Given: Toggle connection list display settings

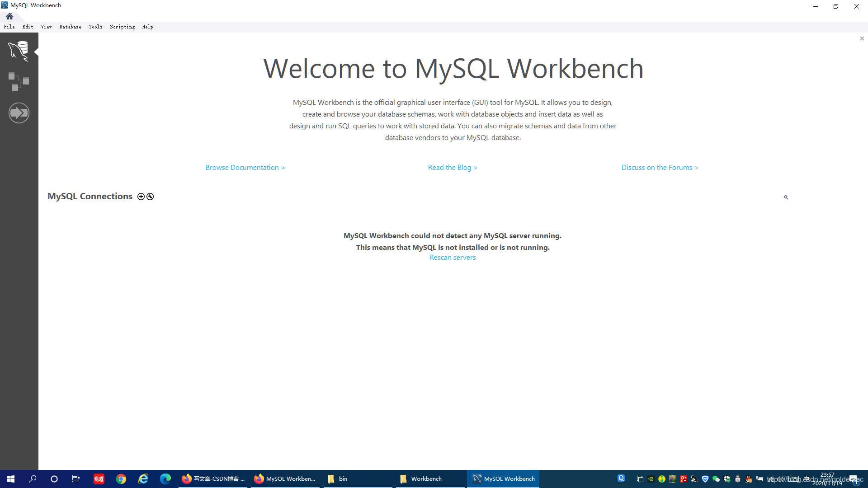Looking at the screenshot, I should pos(149,196).
